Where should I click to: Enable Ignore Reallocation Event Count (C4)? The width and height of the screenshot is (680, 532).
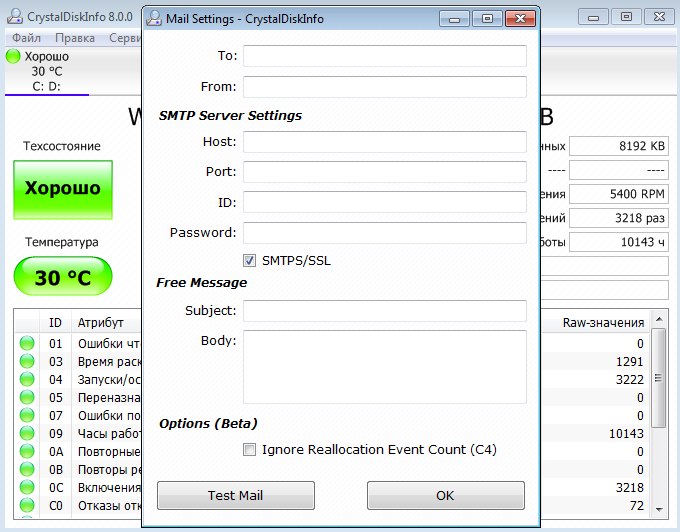click(x=250, y=450)
